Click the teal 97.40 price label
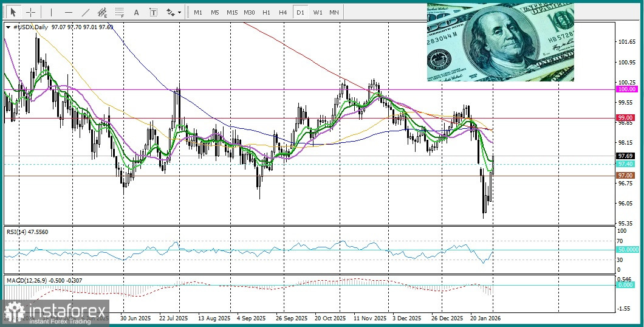The image size is (644, 327). pos(626,164)
